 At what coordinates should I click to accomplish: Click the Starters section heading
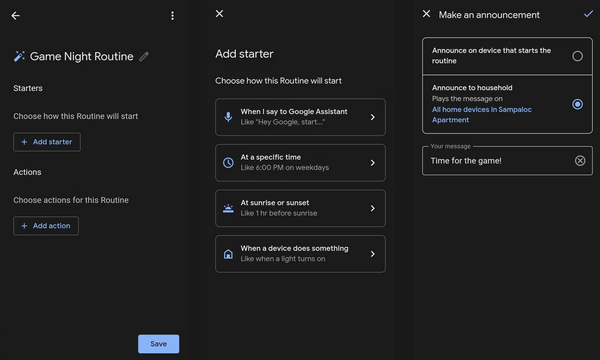point(28,88)
